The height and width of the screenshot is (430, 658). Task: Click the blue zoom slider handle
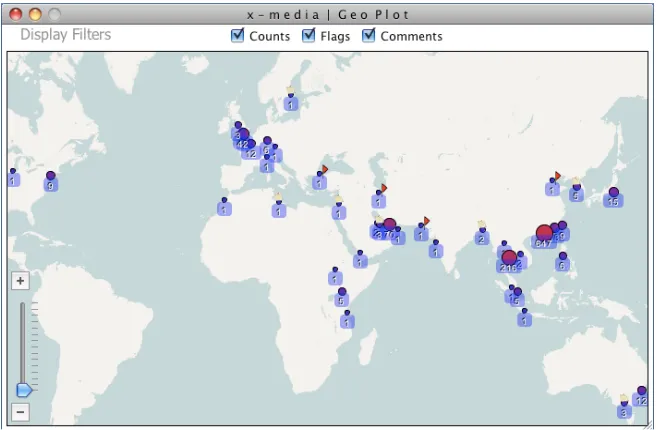pos(24,390)
